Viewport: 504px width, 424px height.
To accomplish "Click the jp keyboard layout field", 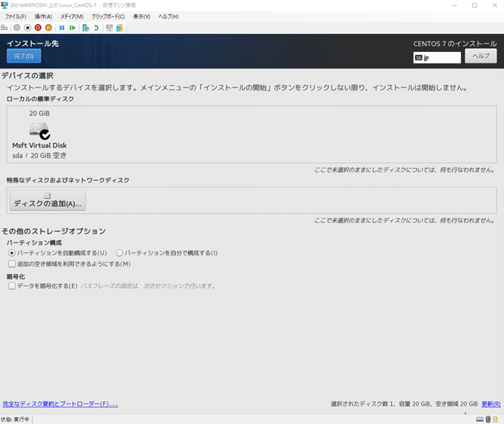I will pos(437,57).
